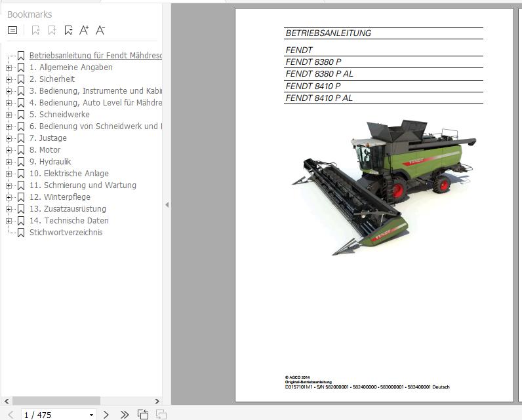Select 11. Schmierung und Wartung bookmark
Screen dimensions: 522x420
(83, 185)
